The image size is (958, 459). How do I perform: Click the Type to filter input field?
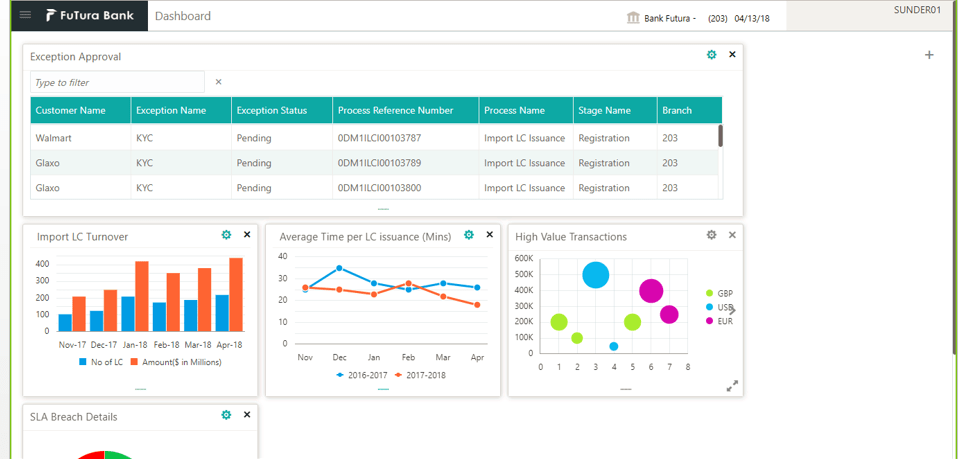point(117,82)
